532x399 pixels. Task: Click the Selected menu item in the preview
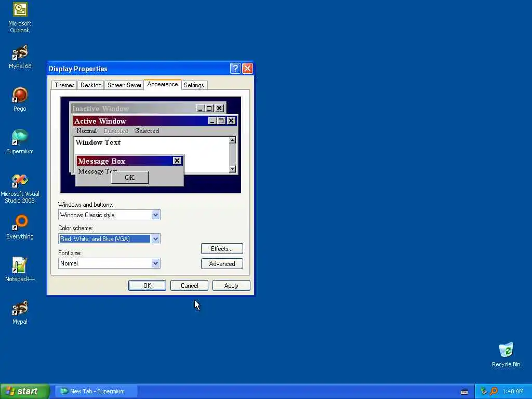click(147, 130)
